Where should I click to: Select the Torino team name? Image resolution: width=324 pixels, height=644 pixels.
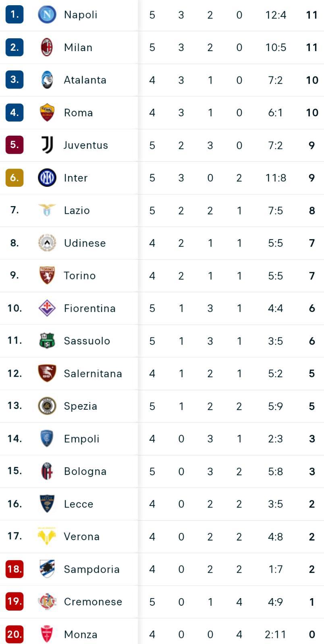[79, 276]
